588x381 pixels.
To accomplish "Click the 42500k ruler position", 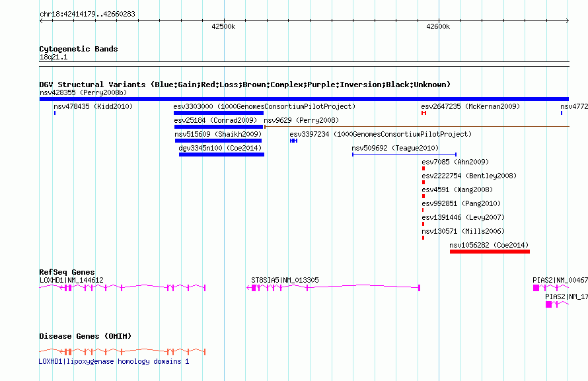I will (223, 26).
